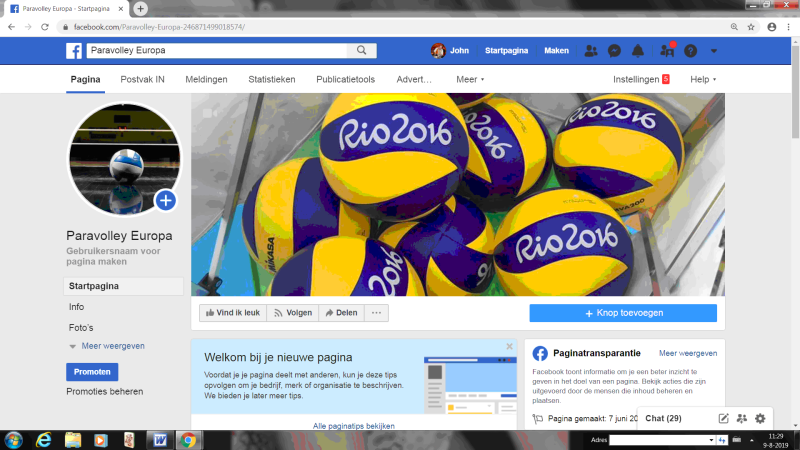Image resolution: width=800 pixels, height=450 pixels.
Task: Toggle the Volgen follow button
Action: click(293, 313)
